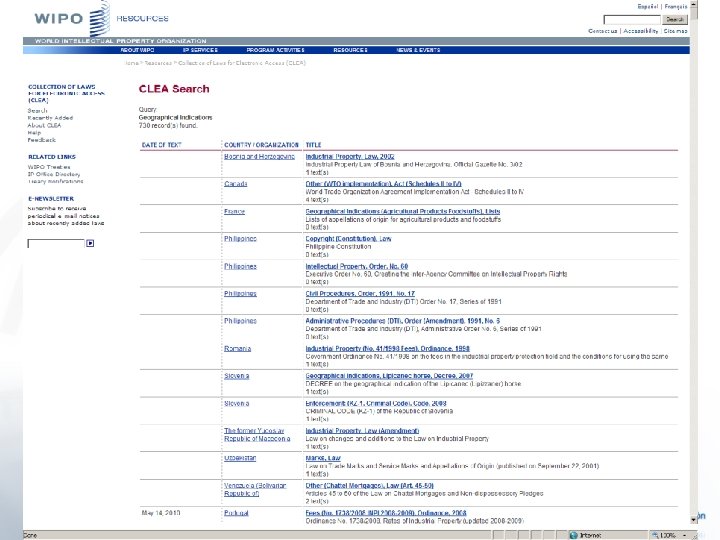Submit e-newsletter email arrow button
Image resolution: width=720 pixels, height=540 pixels.
pyautogui.click(x=90, y=243)
